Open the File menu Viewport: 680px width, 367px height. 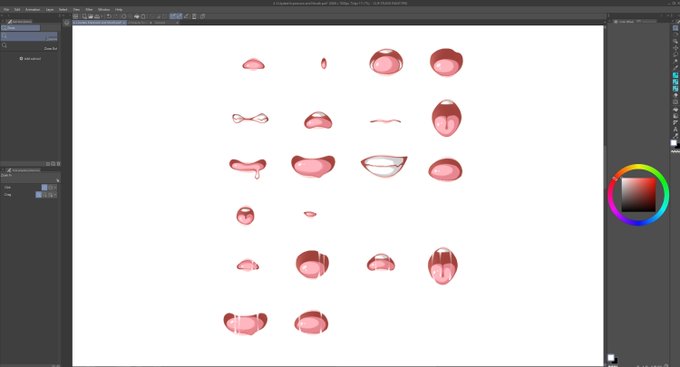[x=7, y=10]
